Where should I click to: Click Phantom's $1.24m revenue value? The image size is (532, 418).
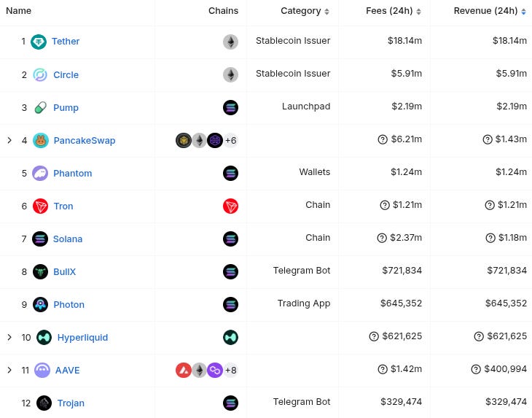[x=512, y=172]
